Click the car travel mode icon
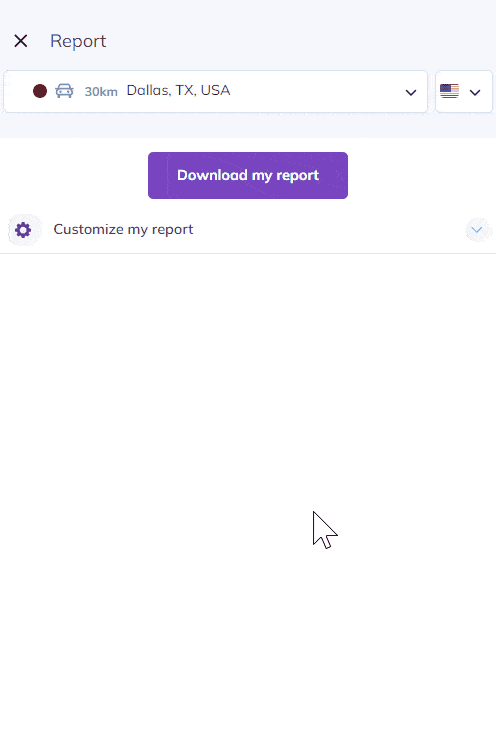The height and width of the screenshot is (731, 496). tap(64, 90)
